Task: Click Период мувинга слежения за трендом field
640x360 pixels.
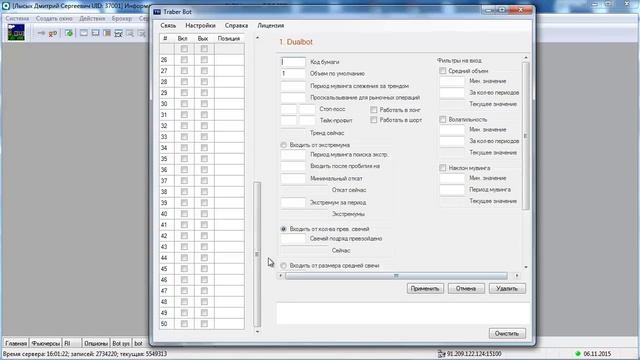Action: pos(293,86)
